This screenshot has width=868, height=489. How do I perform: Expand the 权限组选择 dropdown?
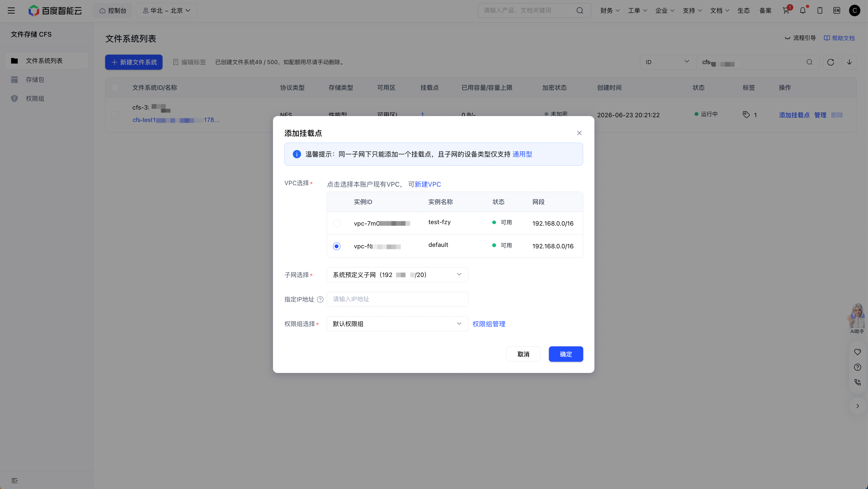397,324
